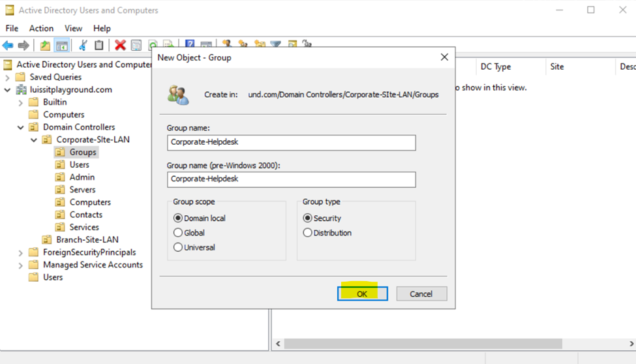The width and height of the screenshot is (636, 364).
Task: Click the Saved Queries folder icon
Action: pos(20,77)
